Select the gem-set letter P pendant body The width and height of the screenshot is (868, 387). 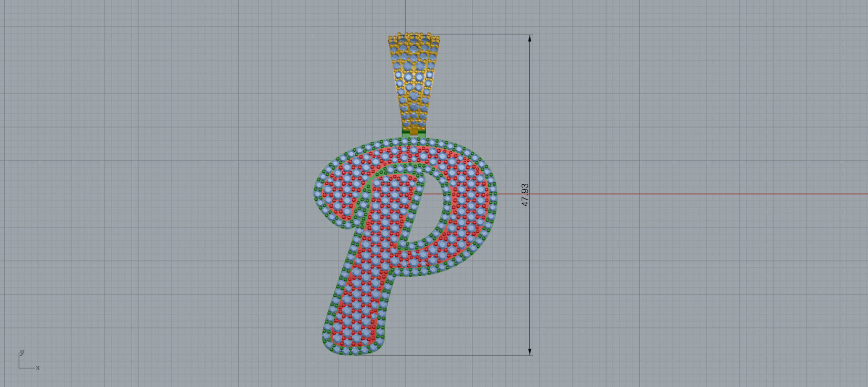406,247
